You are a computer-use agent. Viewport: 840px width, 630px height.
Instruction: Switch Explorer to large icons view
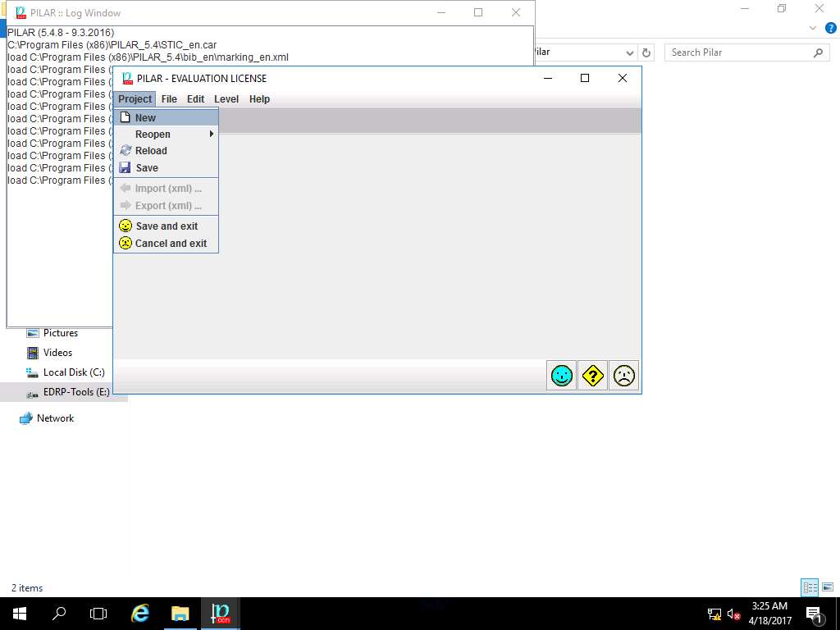(x=828, y=587)
